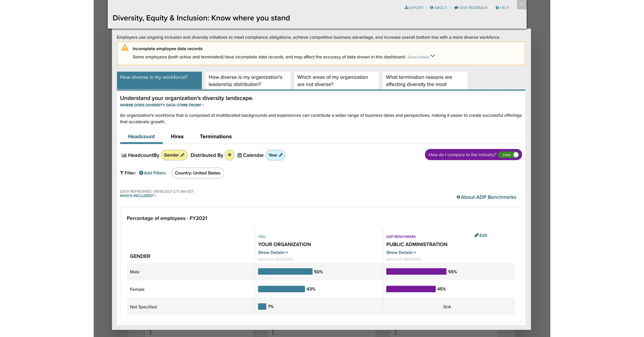
Task: Edit the Year calendar pill
Action: point(276,155)
